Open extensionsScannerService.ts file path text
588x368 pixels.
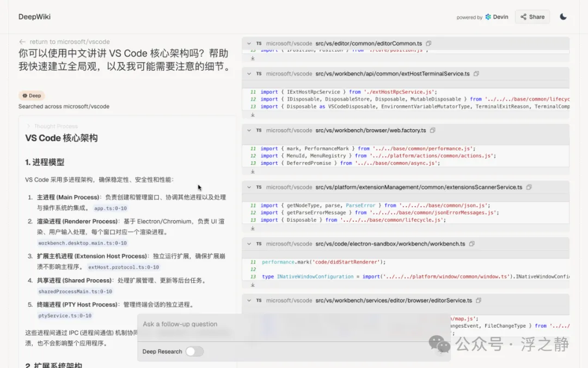[x=419, y=188]
